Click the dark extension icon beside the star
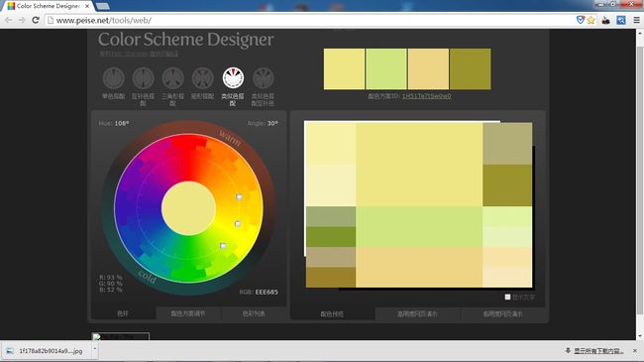The width and height of the screenshot is (644, 362). (x=605, y=20)
